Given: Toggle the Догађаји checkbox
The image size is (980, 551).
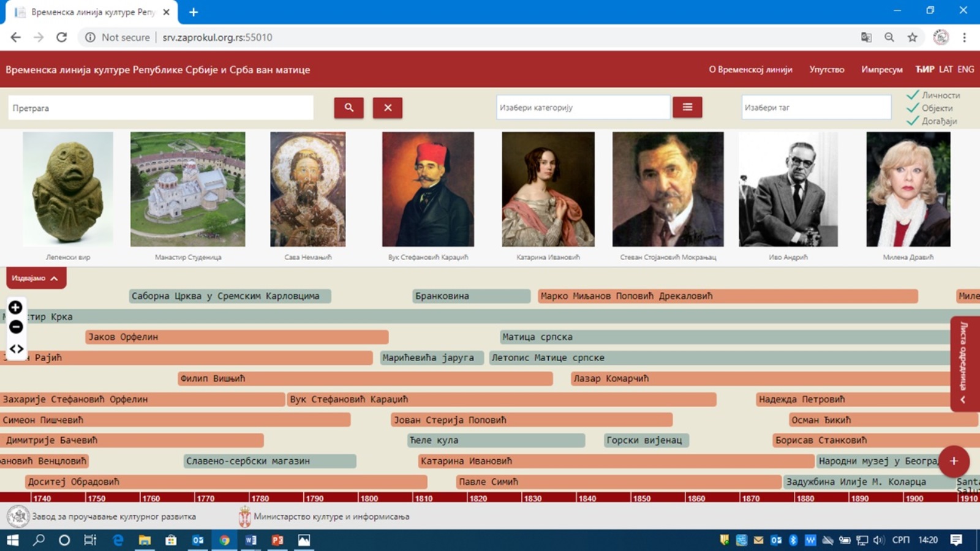Looking at the screenshot, I should pos(913,121).
